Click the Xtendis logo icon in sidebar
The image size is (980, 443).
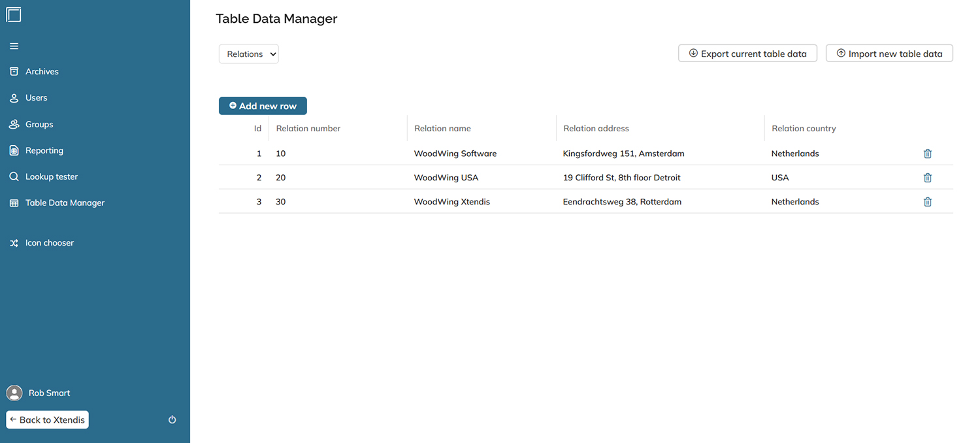coord(14,14)
